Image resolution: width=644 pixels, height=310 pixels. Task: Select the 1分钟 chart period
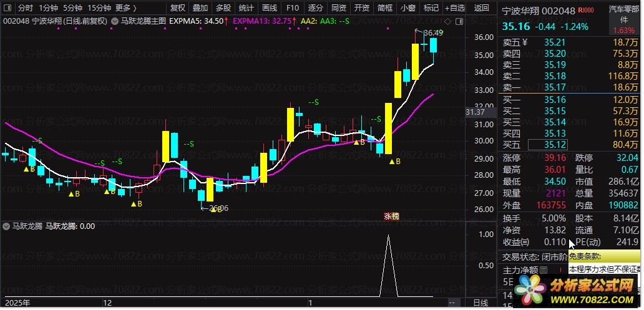pyautogui.click(x=49, y=8)
